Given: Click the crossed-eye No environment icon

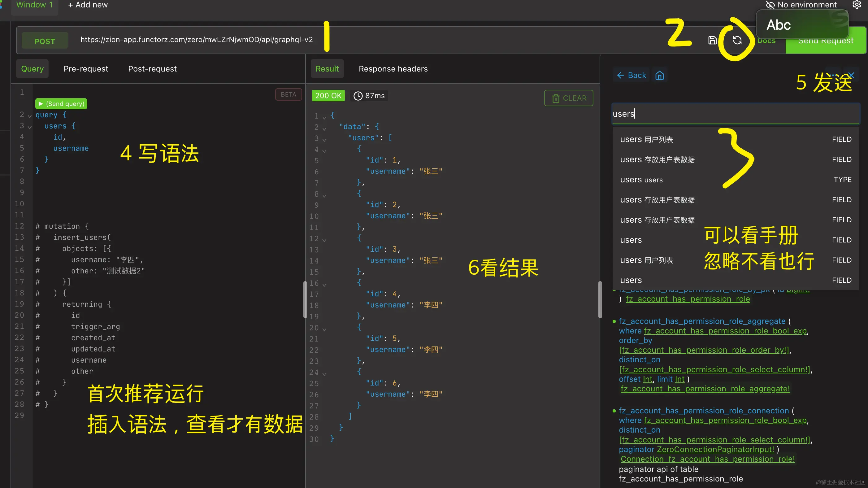Looking at the screenshot, I should click(770, 5).
